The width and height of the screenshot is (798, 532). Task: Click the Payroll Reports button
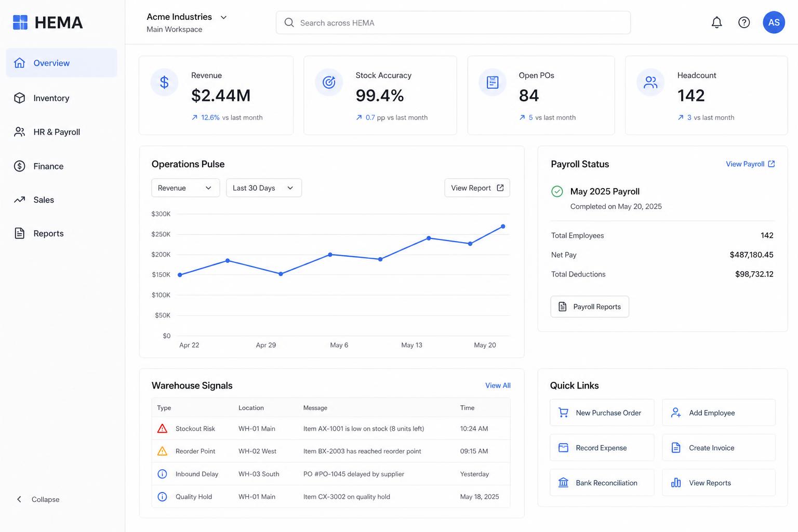click(x=590, y=307)
